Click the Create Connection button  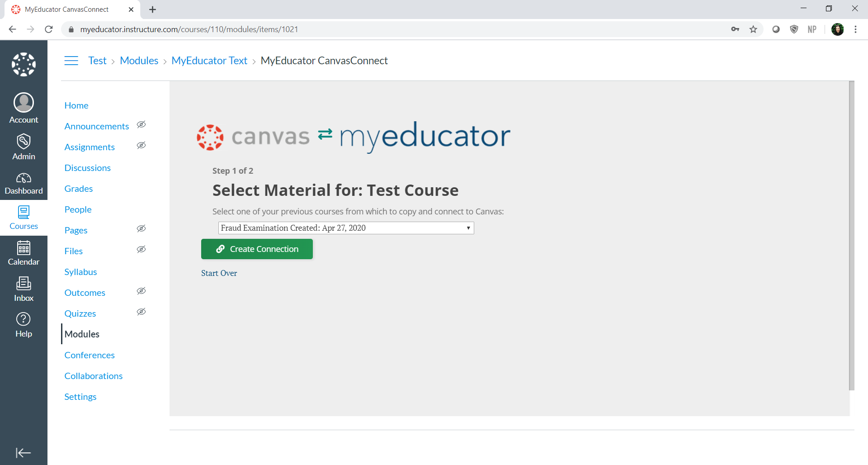pyautogui.click(x=257, y=249)
